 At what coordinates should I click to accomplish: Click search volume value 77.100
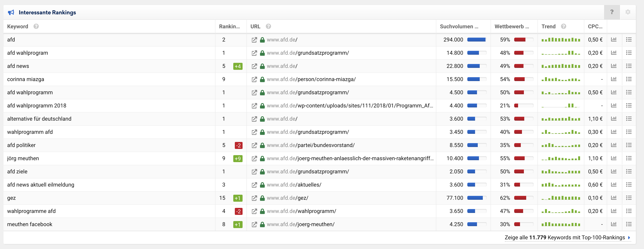tap(455, 198)
